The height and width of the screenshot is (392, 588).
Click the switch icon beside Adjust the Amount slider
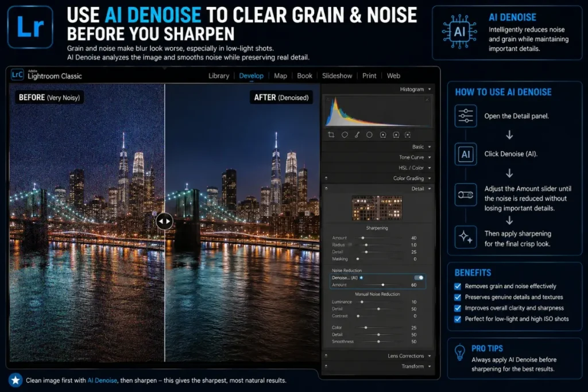[466, 195]
